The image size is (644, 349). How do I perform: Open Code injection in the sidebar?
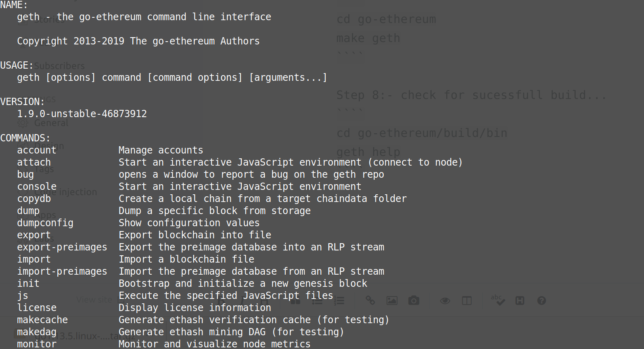pos(65,192)
